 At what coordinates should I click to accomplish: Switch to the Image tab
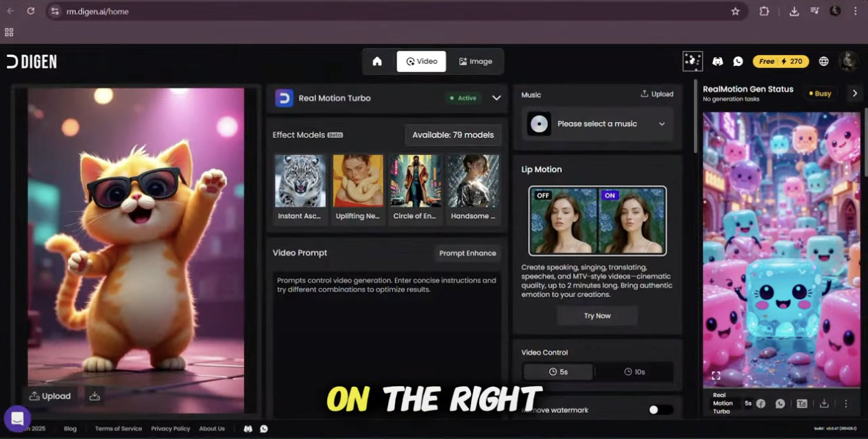(475, 62)
